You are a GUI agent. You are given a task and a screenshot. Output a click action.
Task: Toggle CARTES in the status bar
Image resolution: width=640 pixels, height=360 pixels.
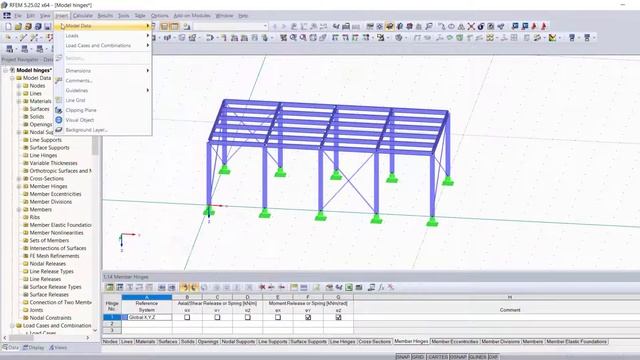(x=438, y=357)
